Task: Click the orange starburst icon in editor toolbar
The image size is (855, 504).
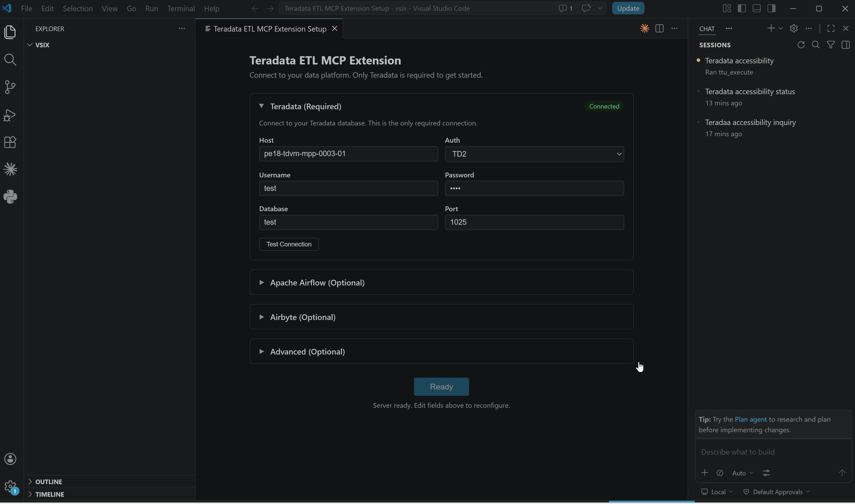Action: 644,29
